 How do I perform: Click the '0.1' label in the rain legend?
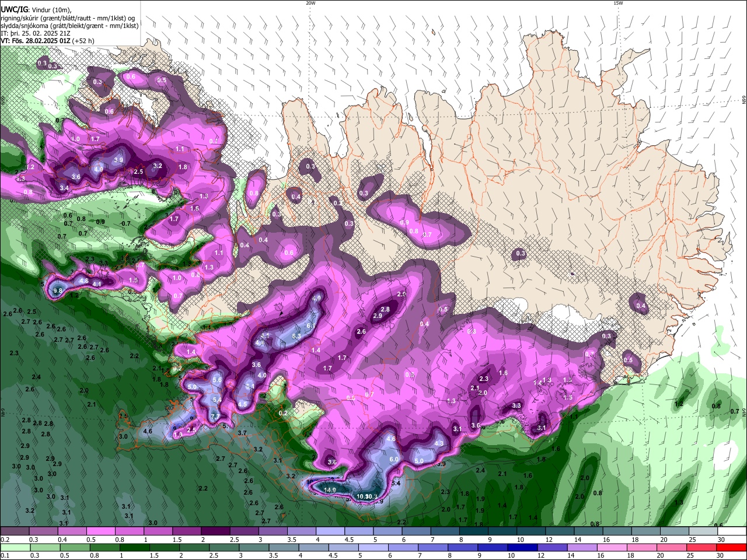[x=5, y=555]
